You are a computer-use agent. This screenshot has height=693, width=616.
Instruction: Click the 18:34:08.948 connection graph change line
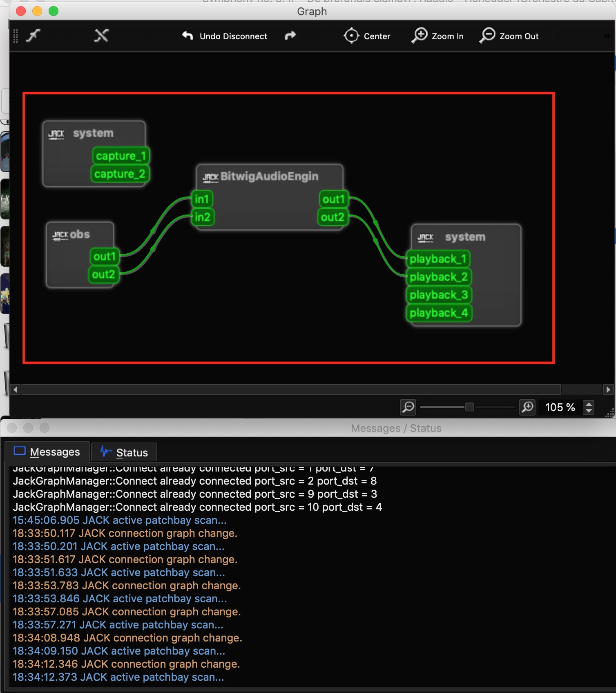tap(127, 638)
